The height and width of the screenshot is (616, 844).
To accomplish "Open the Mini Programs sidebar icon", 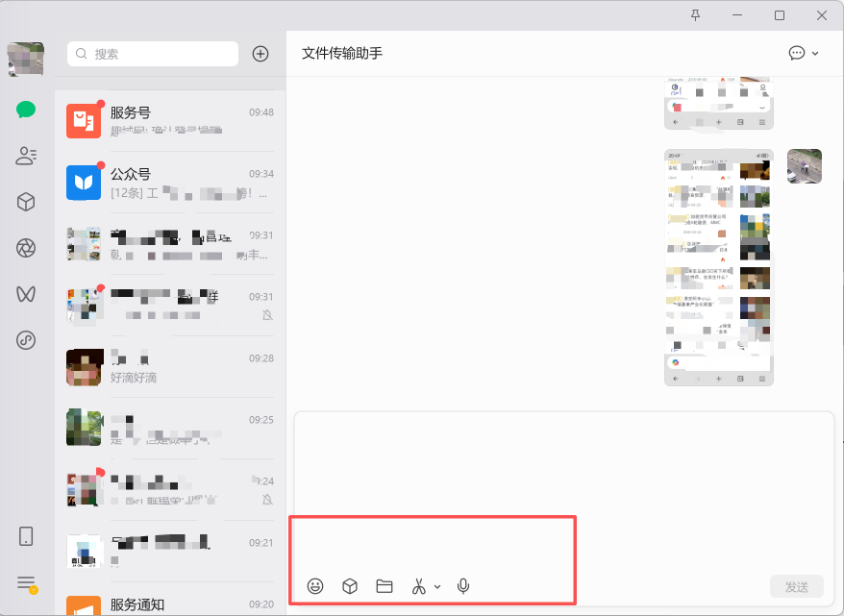I will pos(26,339).
